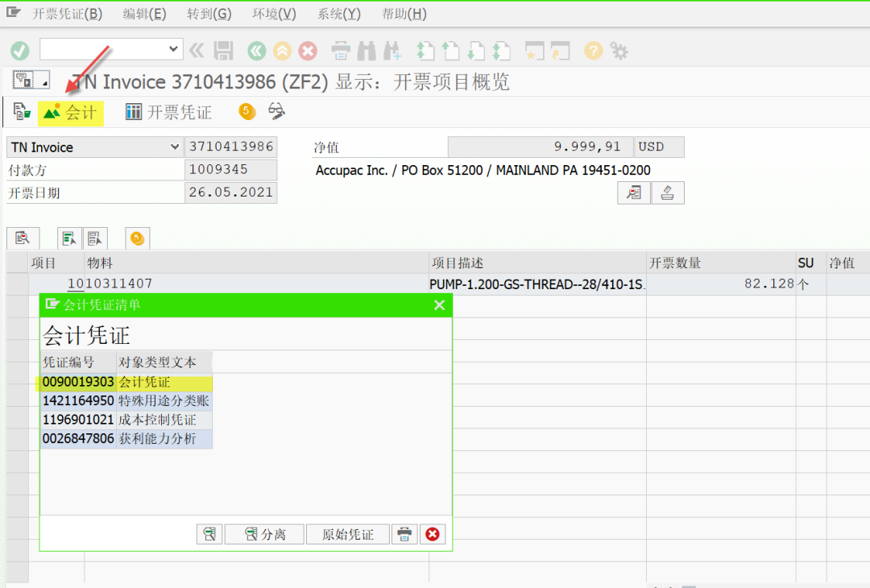Go to First Page icon

coord(425,51)
